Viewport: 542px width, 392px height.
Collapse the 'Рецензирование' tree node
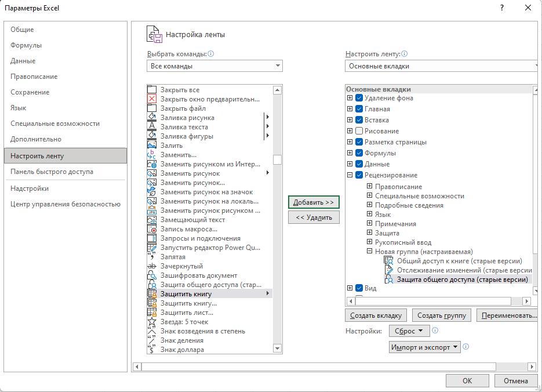click(x=350, y=175)
